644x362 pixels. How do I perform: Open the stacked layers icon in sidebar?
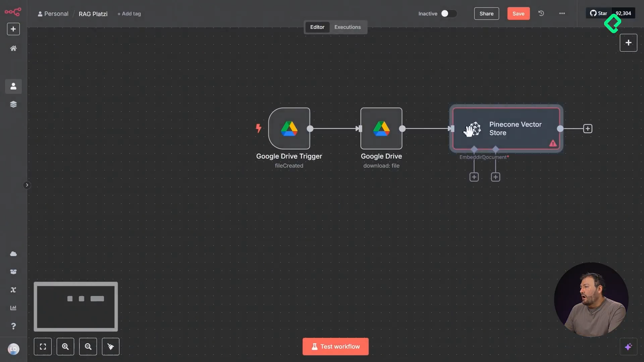click(x=13, y=105)
